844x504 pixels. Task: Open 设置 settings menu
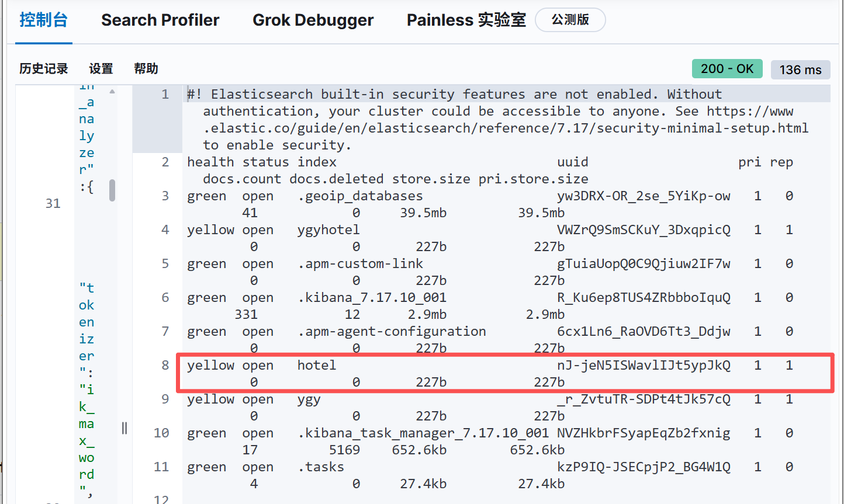tap(101, 68)
